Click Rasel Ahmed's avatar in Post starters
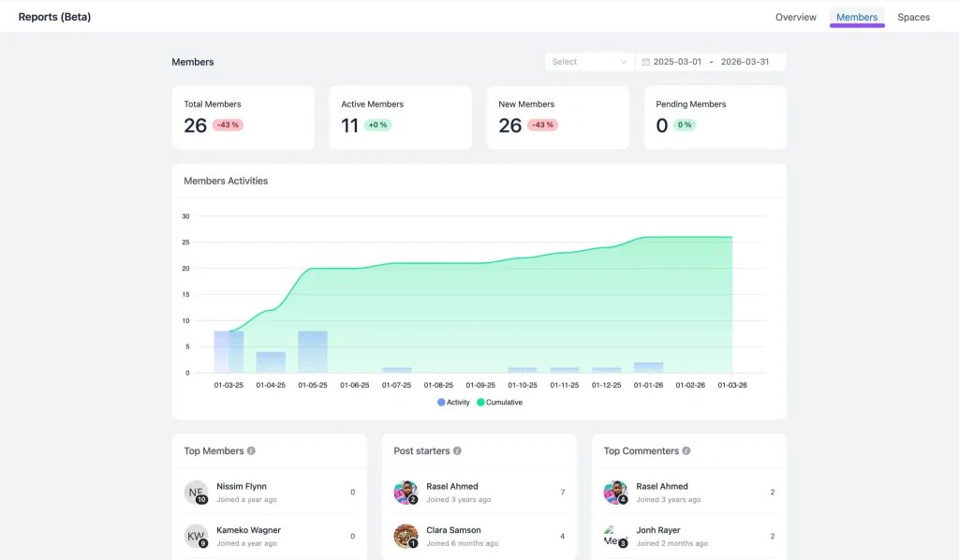The height and width of the screenshot is (560, 959). 406,493
